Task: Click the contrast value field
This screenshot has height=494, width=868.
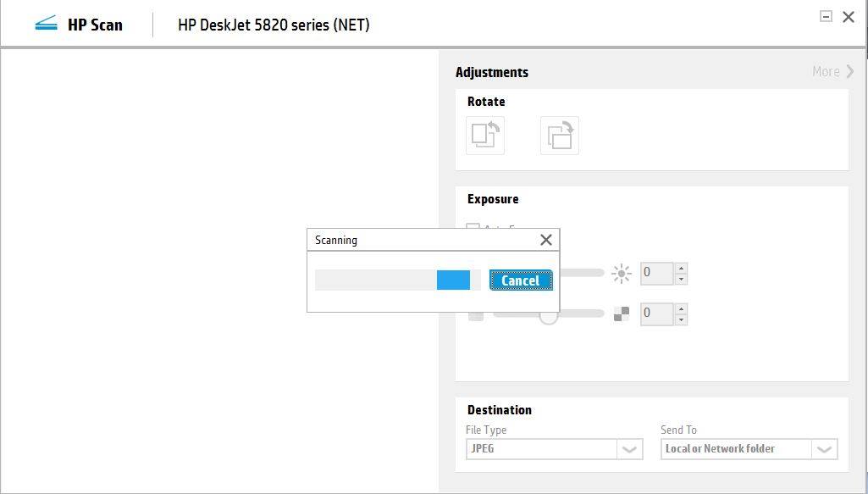Action: [656, 314]
